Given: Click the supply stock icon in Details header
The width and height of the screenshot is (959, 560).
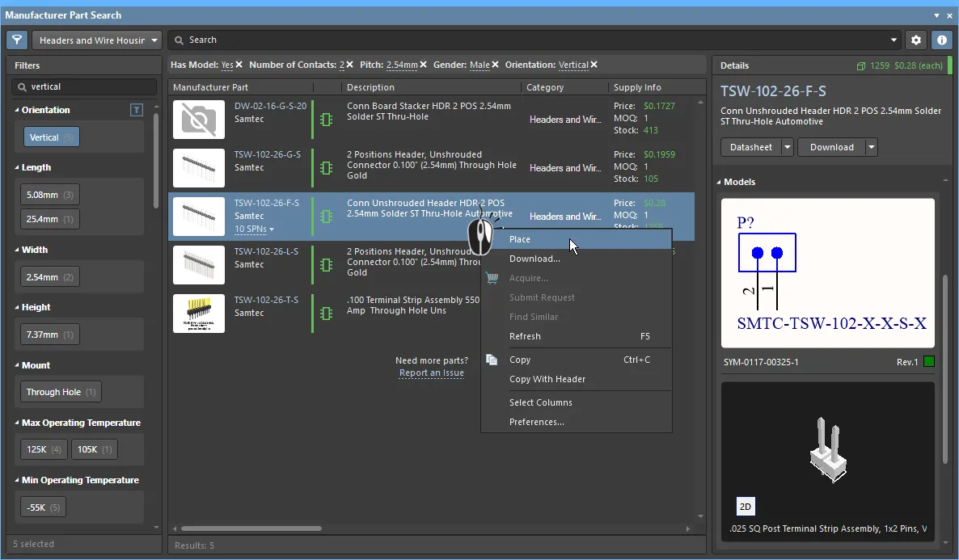Looking at the screenshot, I should 861,66.
